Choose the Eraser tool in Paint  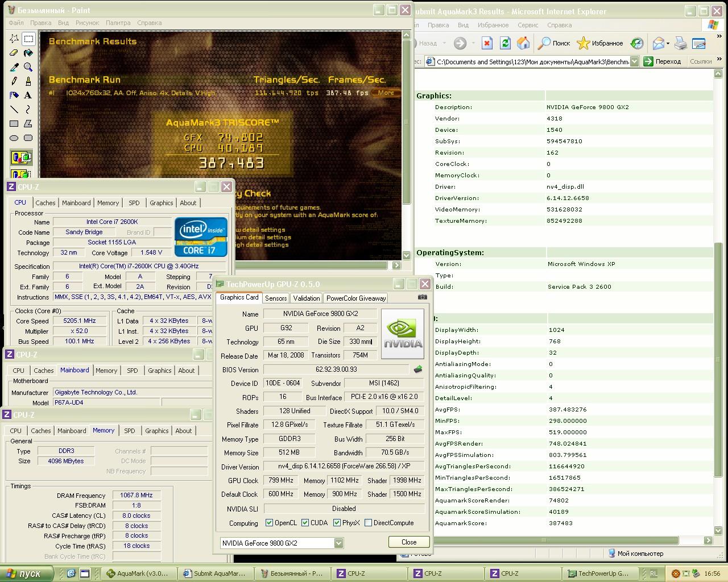[14, 53]
